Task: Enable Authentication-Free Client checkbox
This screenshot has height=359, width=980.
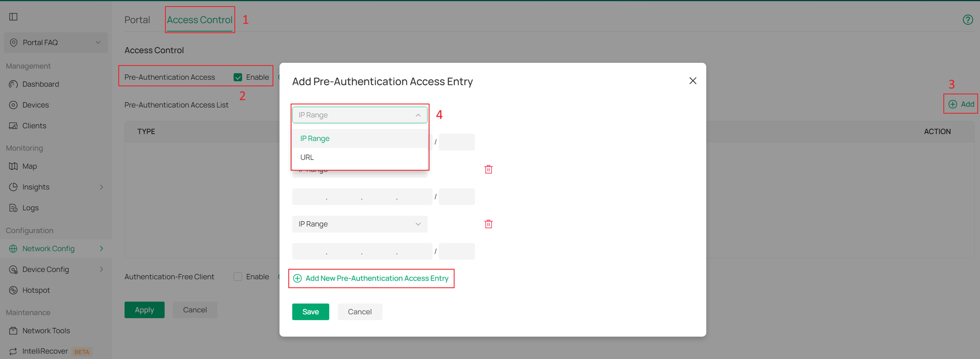Action: click(x=238, y=277)
